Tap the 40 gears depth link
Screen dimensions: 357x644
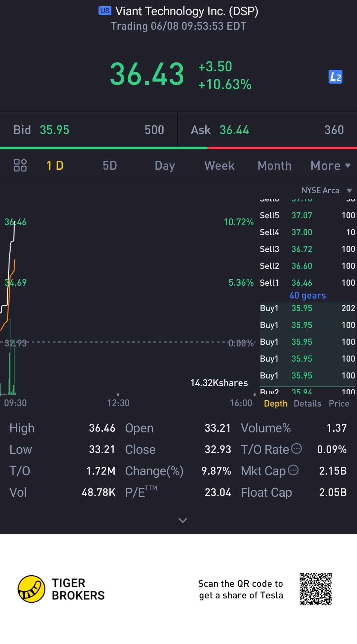click(x=307, y=296)
